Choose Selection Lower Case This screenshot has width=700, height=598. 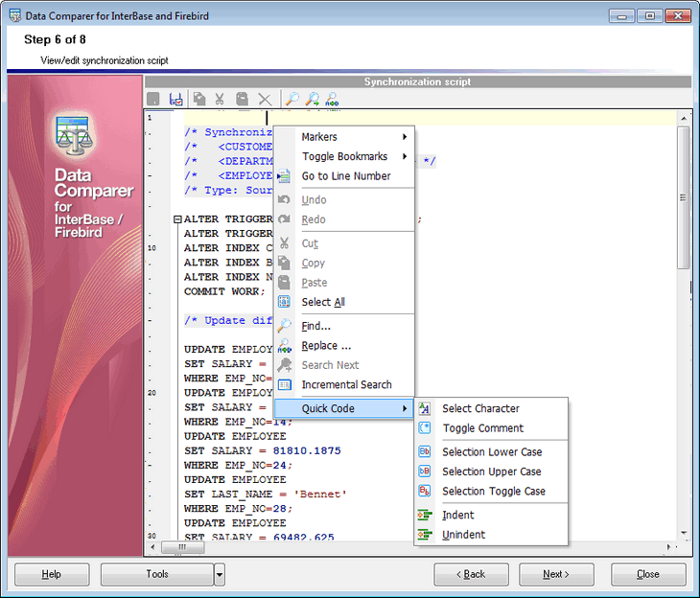click(491, 452)
